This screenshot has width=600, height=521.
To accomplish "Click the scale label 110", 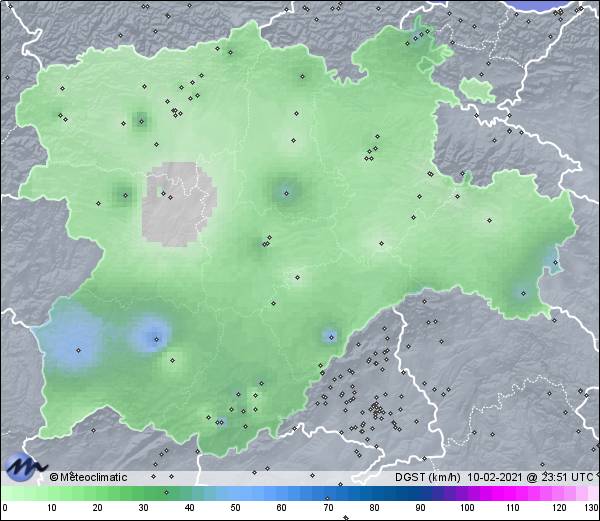I will (513, 508).
